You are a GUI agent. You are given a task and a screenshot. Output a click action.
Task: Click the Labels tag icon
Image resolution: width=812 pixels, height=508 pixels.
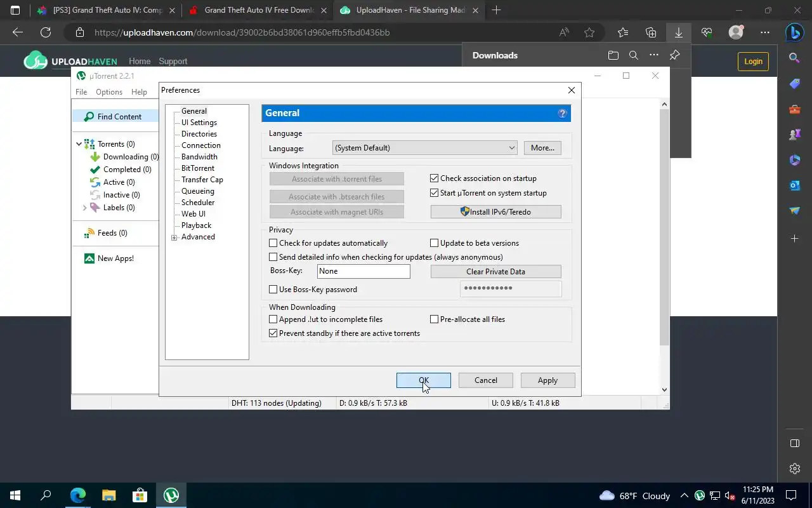(95, 208)
